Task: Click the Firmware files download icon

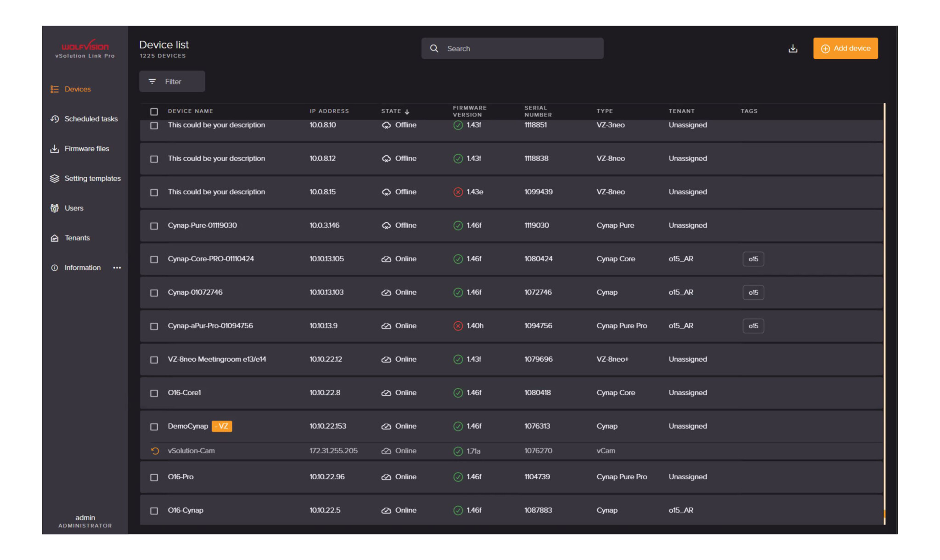Action: [x=55, y=149]
